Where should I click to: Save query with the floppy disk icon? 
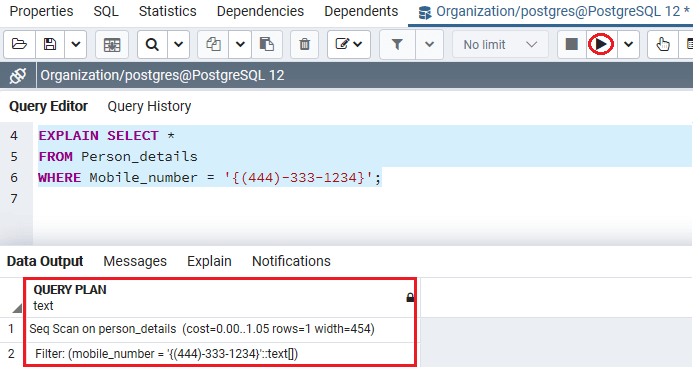coord(50,44)
